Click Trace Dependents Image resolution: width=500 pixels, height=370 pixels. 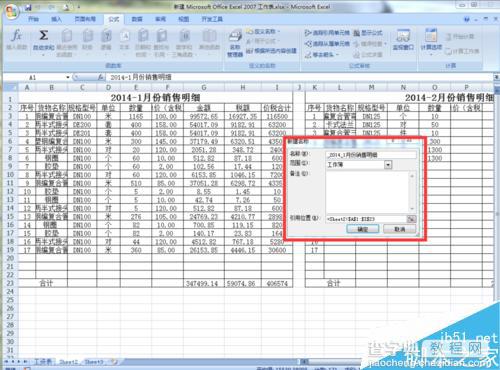click(327, 44)
